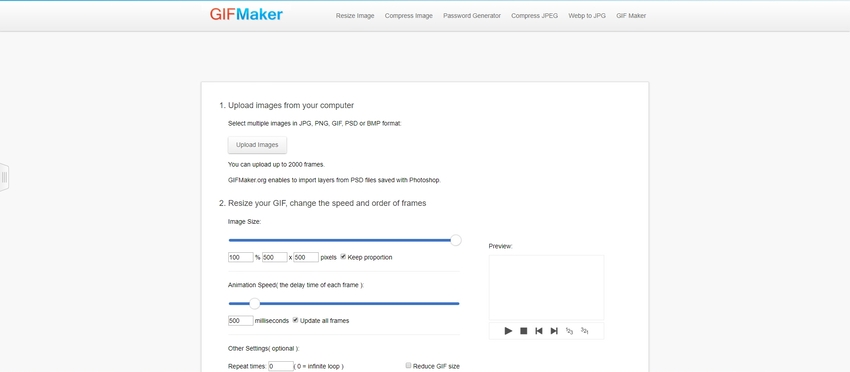
Task: Open Password Generator page
Action: point(472,16)
